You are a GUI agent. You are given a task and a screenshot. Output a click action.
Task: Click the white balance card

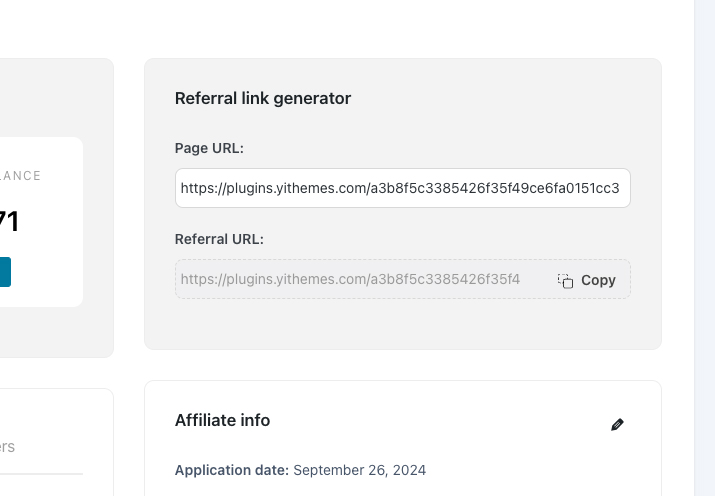[41, 222]
